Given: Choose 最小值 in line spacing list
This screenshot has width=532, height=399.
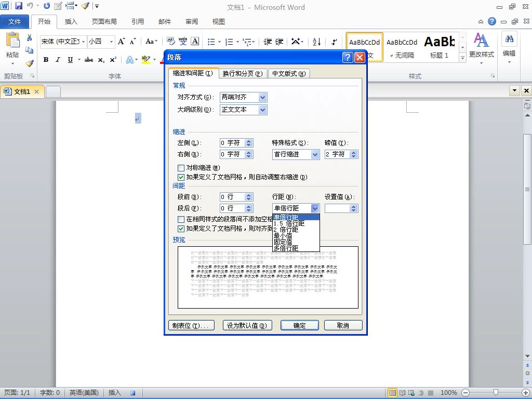Looking at the screenshot, I should point(296,235).
